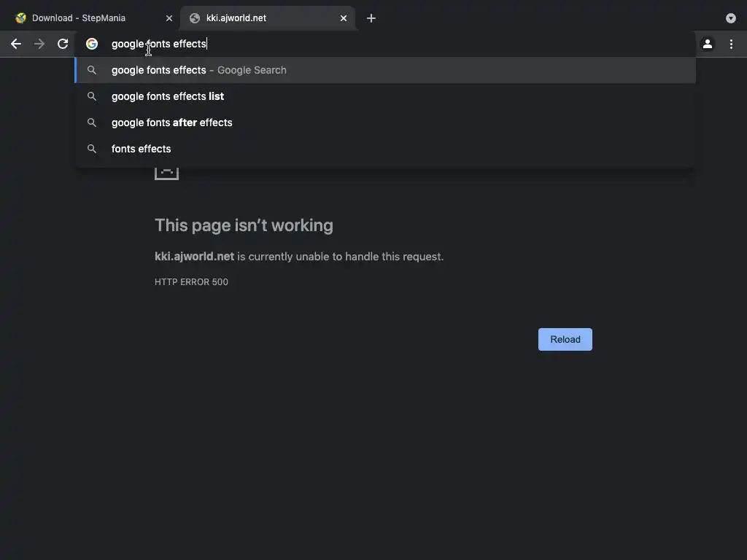Reload the page using toolbar refresh icon

pyautogui.click(x=63, y=44)
